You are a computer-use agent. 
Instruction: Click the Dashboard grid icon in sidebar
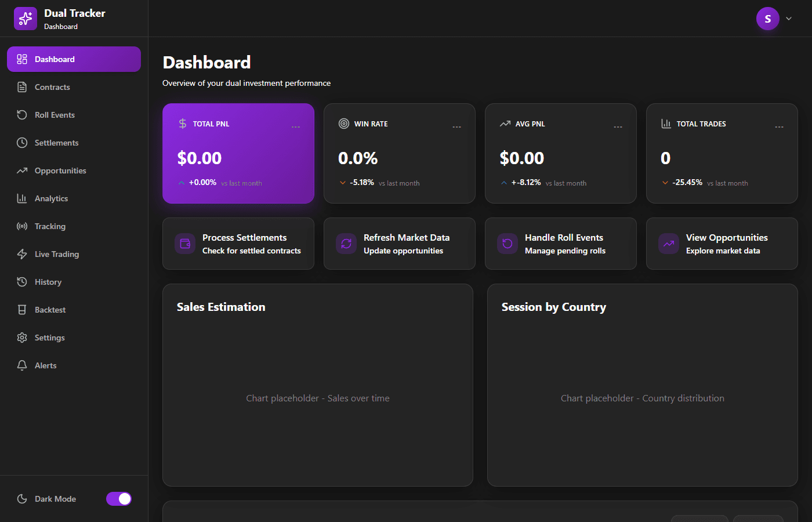pos(22,59)
